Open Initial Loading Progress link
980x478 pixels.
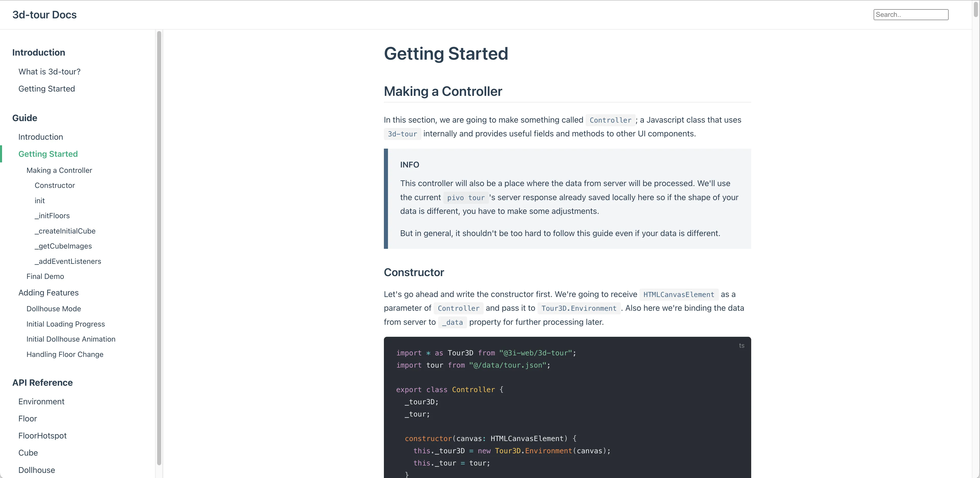(x=66, y=324)
